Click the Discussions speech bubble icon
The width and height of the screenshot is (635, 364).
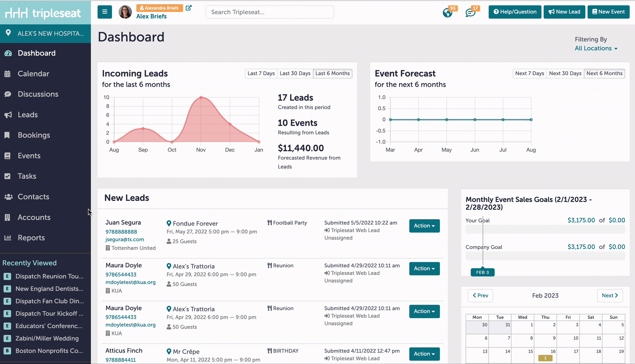click(8, 94)
